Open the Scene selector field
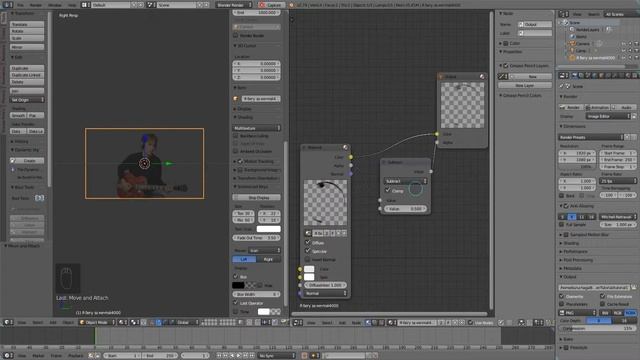The height and width of the screenshot is (360, 640). click(x=176, y=5)
